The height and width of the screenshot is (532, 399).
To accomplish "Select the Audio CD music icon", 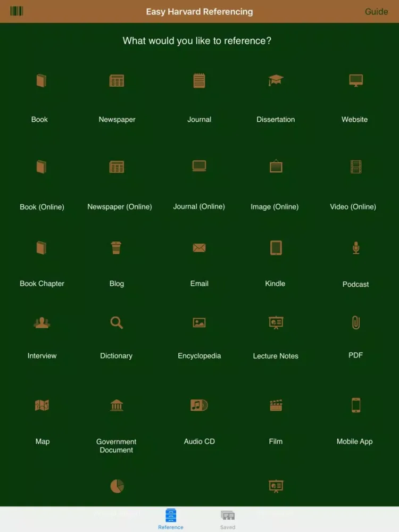I will click(x=199, y=405).
